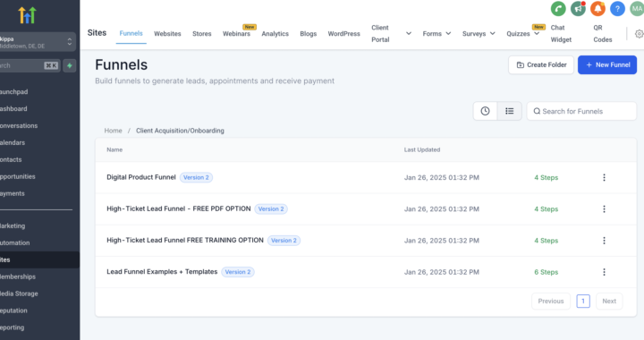Click the Previous page button

tap(551, 301)
